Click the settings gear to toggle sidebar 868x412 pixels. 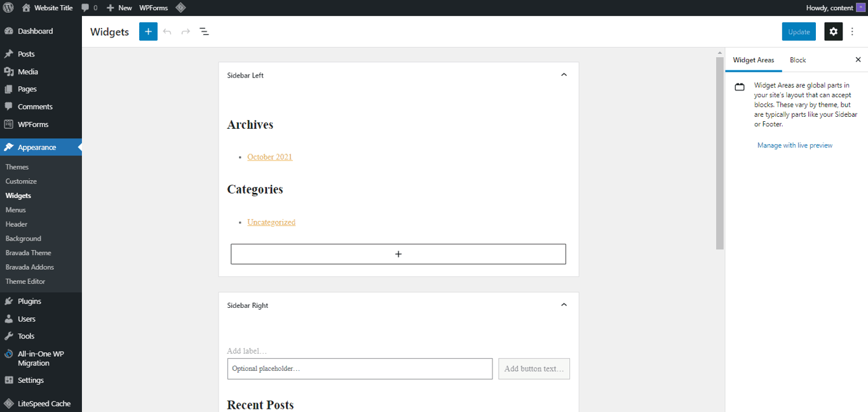click(833, 31)
